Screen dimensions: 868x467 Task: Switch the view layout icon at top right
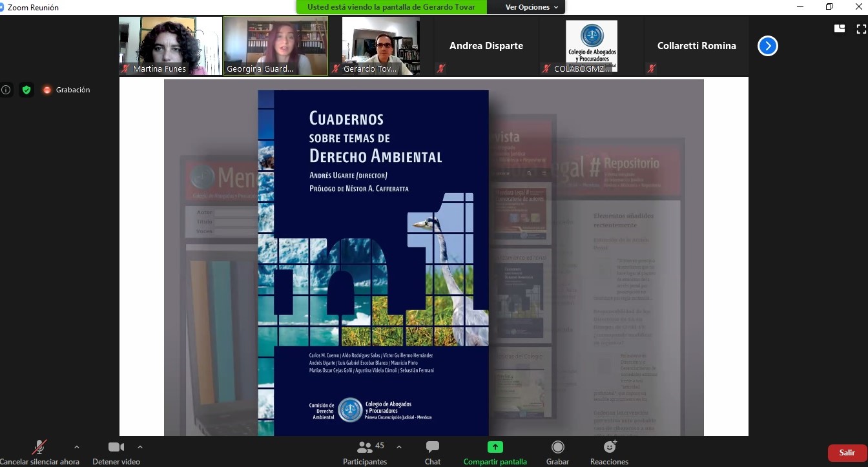840,28
